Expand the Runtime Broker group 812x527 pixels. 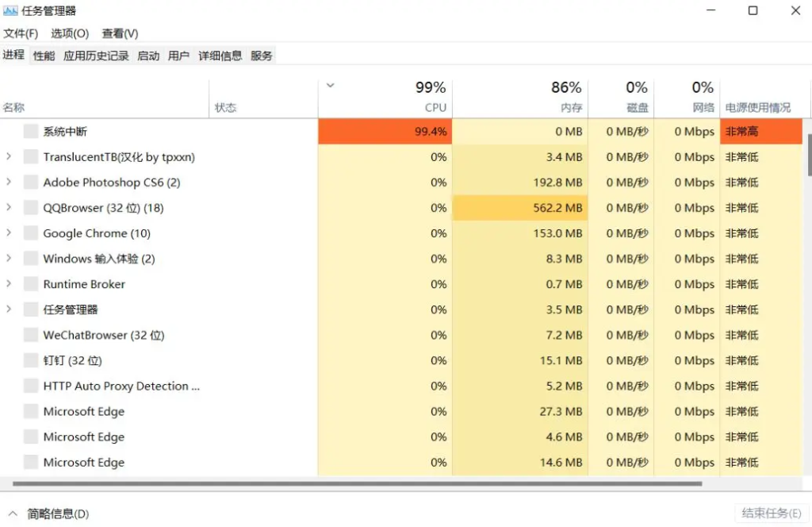click(9, 283)
